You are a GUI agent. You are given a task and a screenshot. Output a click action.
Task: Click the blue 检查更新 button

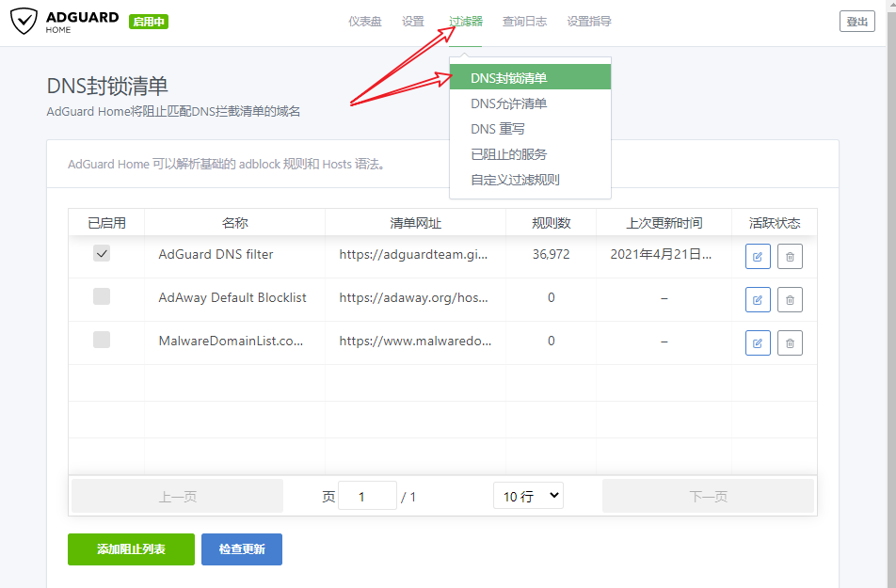pos(242,549)
